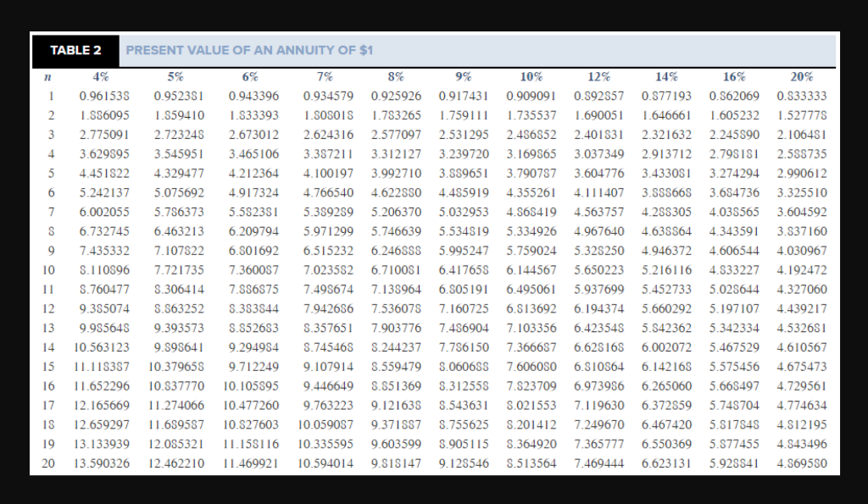The height and width of the screenshot is (504, 868).
Task: Select value 5.668497
Action: 735,386
